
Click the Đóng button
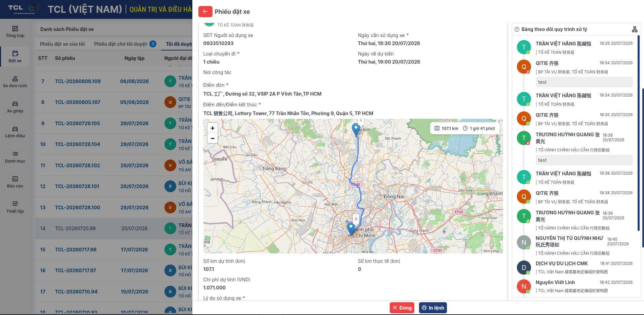402,308
